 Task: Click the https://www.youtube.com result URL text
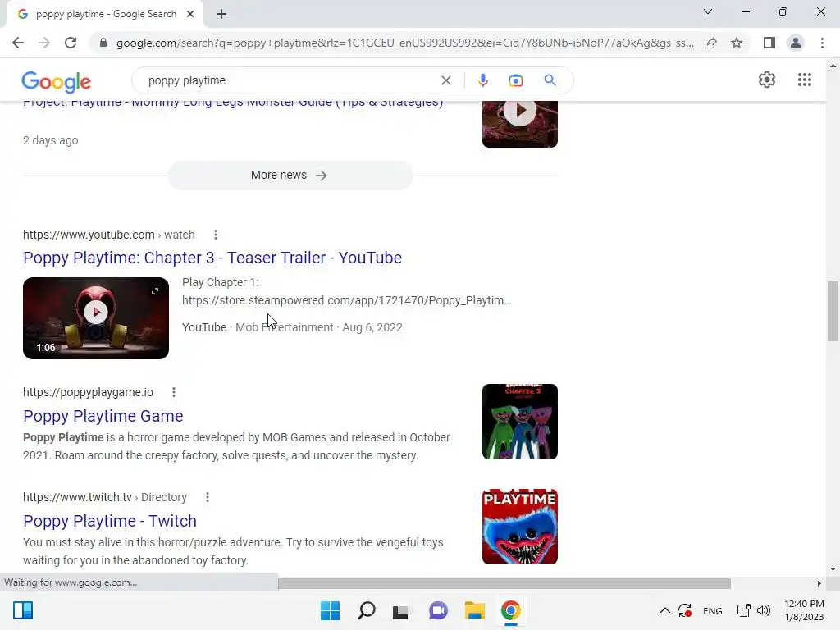pos(109,235)
